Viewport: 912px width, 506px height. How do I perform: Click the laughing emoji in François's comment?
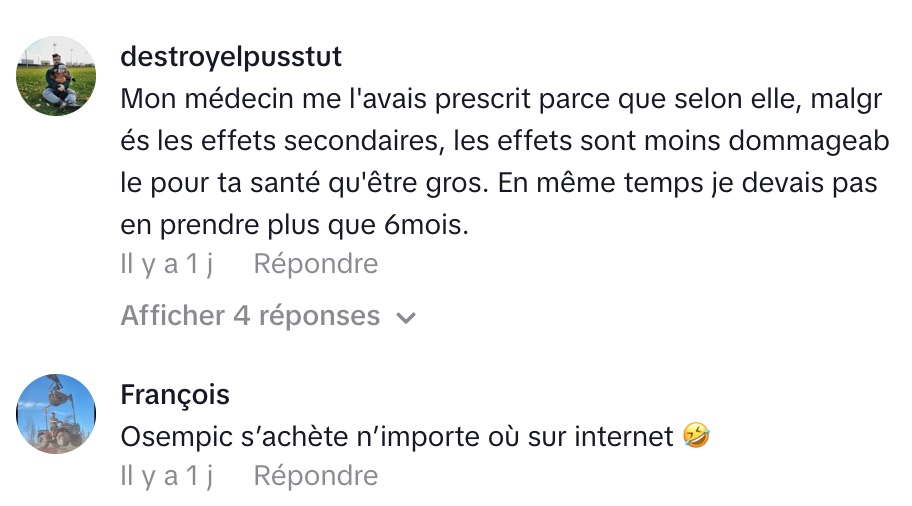696,436
